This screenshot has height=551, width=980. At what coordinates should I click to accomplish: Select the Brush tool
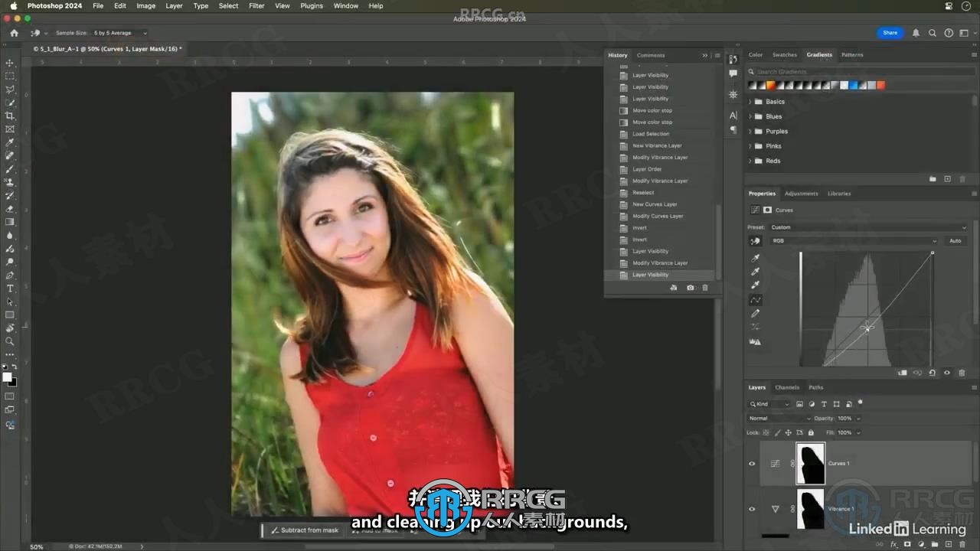[10, 168]
